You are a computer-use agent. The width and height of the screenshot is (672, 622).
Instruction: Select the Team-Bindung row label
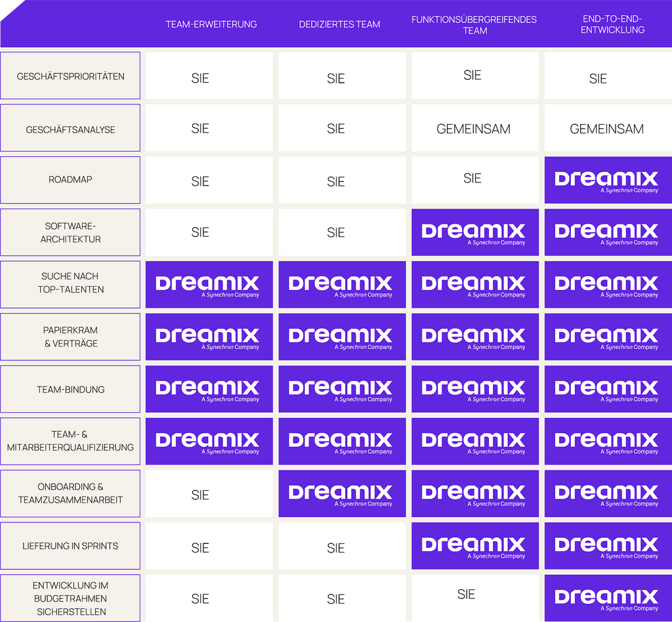click(x=70, y=389)
